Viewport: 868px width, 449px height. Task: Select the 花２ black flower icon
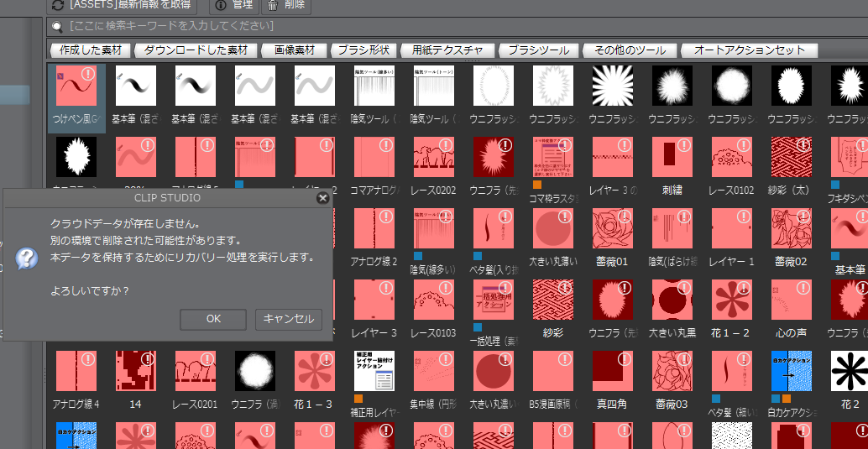850,371
